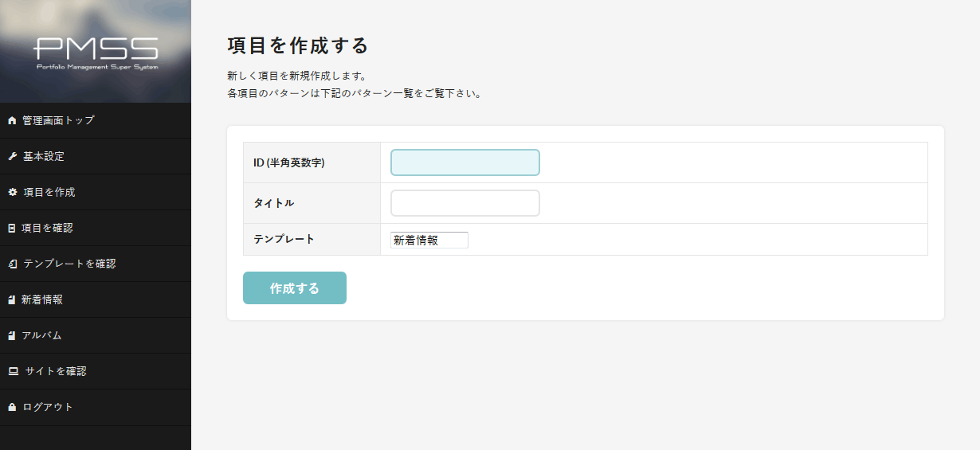Go to 基本設定 menu item
Viewport: 980px width, 450px height.
[96, 156]
